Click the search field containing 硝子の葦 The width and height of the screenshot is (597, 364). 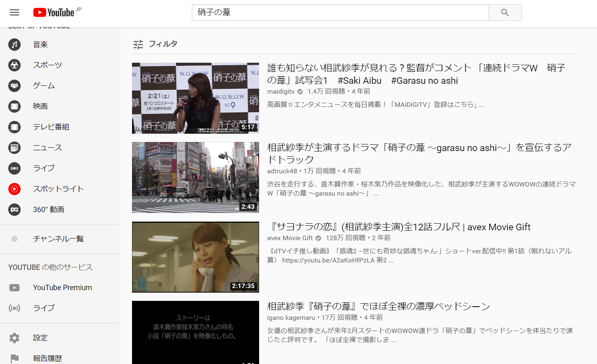click(340, 12)
